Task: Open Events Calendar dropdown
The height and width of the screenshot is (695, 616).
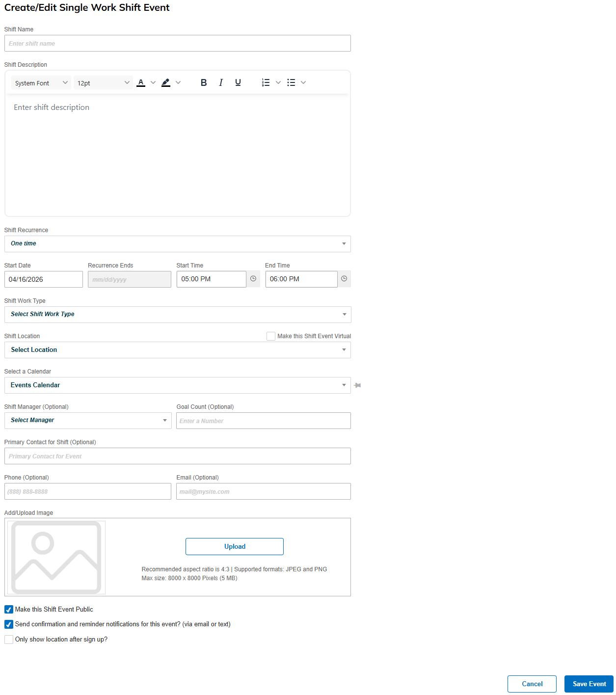Action: pos(178,385)
